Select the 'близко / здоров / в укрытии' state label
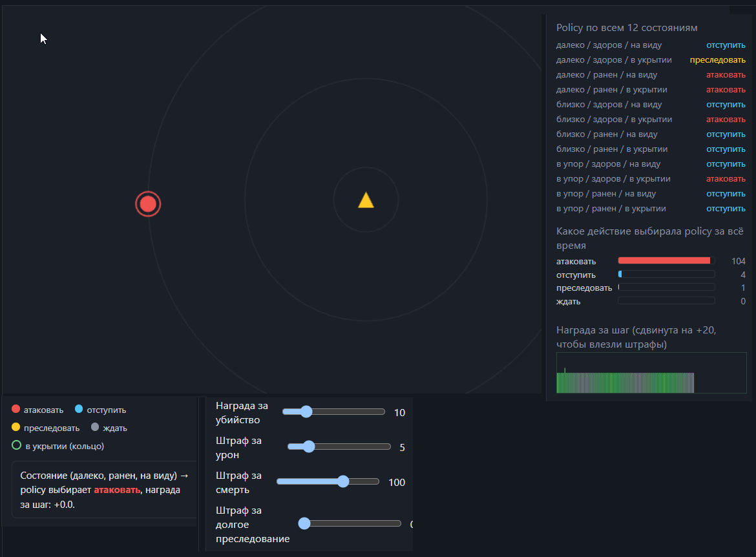Screen dimensions: 756x557 point(614,120)
